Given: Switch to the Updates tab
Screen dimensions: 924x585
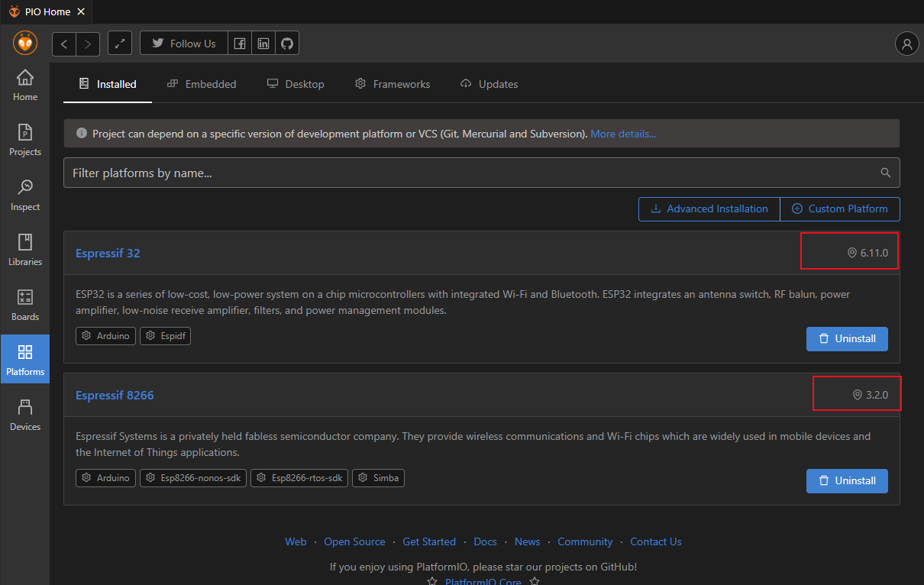Looking at the screenshot, I should tap(489, 84).
